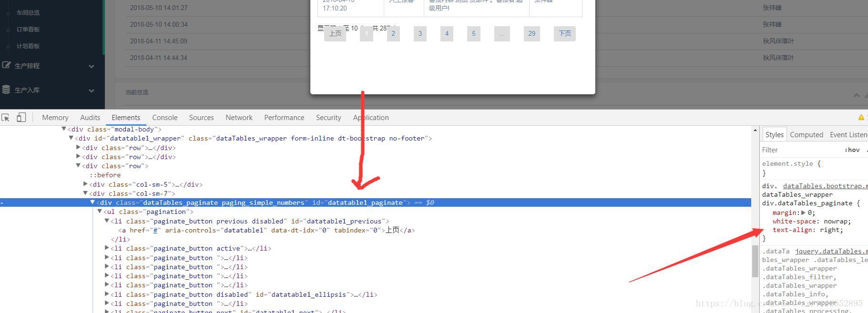
Task: Toggle the device toolbar icon
Action: click(21, 117)
